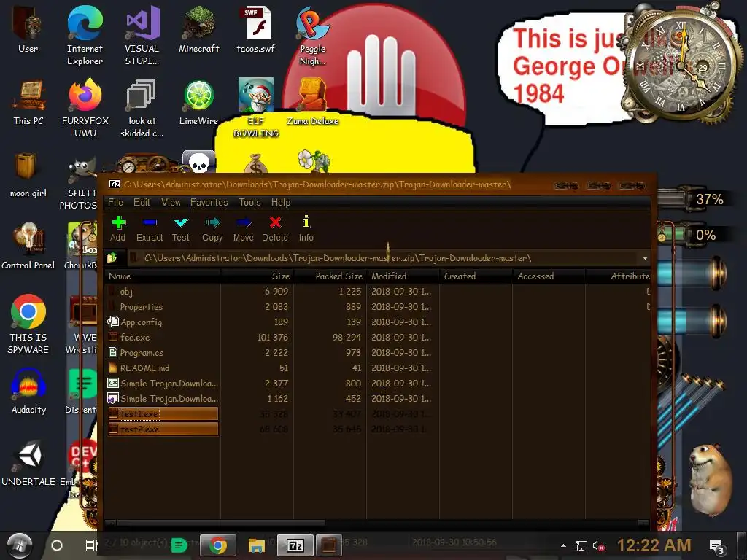Open THIS IS SPYWARE Chrome icon
The width and height of the screenshot is (747, 560).
click(x=28, y=324)
